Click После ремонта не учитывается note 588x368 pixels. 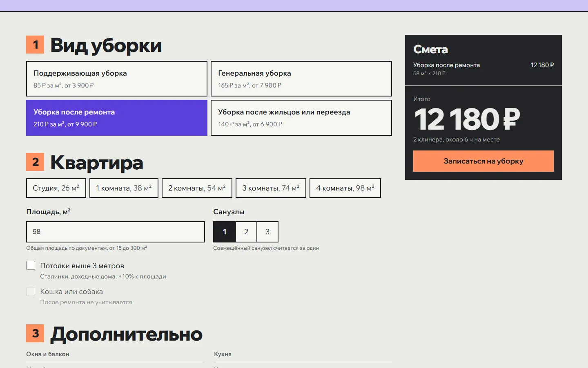coord(86,302)
